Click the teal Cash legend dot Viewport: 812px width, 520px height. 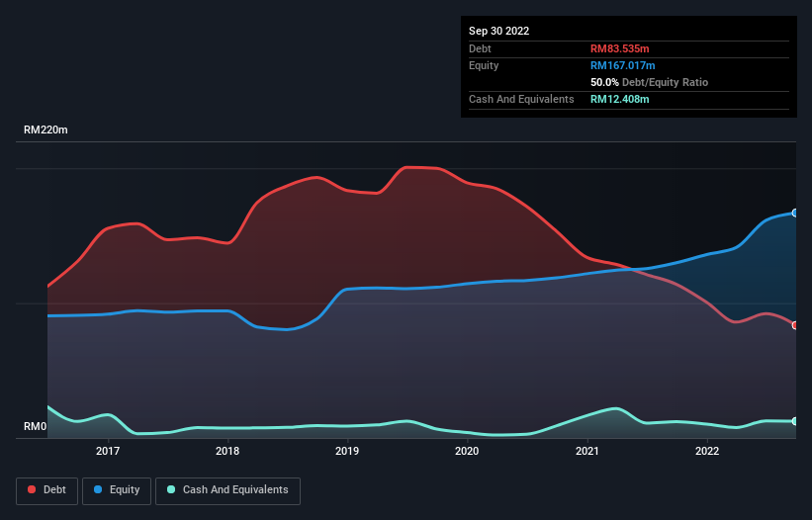[171, 489]
